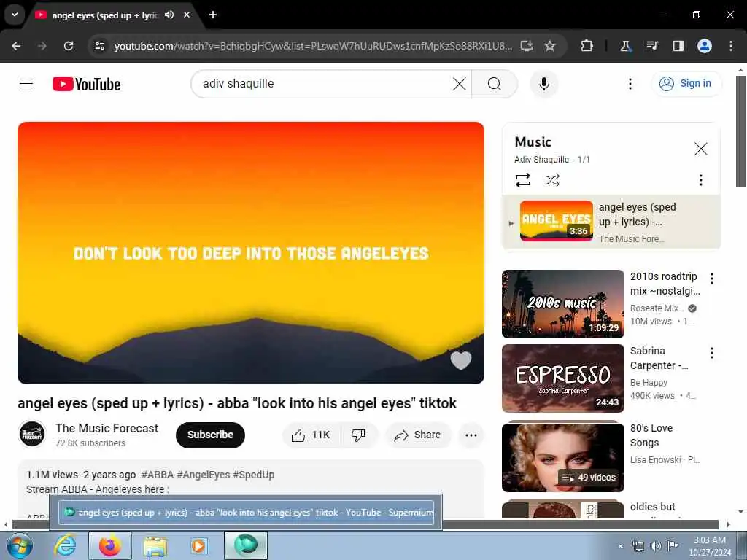View site information icon in address bar
Screen dimensions: 747x560
(99, 46)
